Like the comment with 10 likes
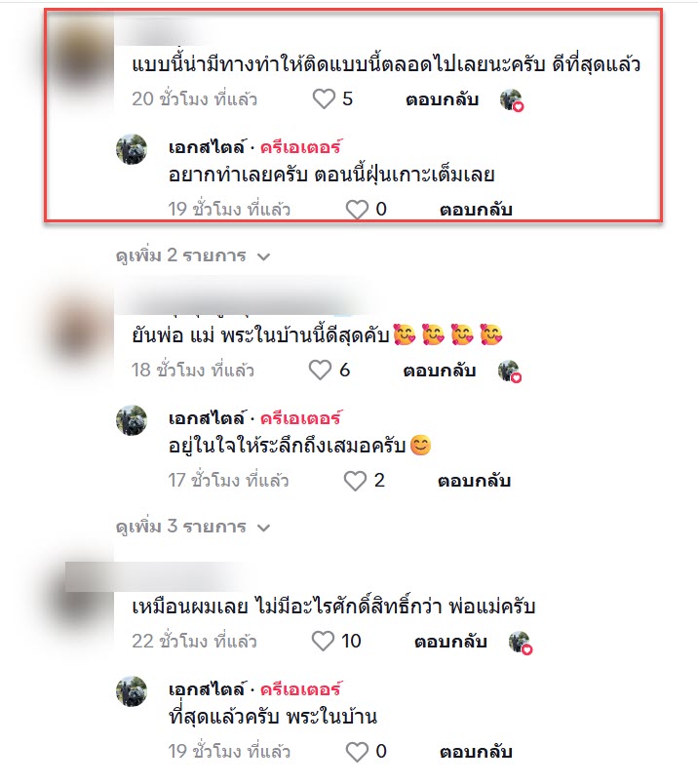 pyautogui.click(x=323, y=642)
